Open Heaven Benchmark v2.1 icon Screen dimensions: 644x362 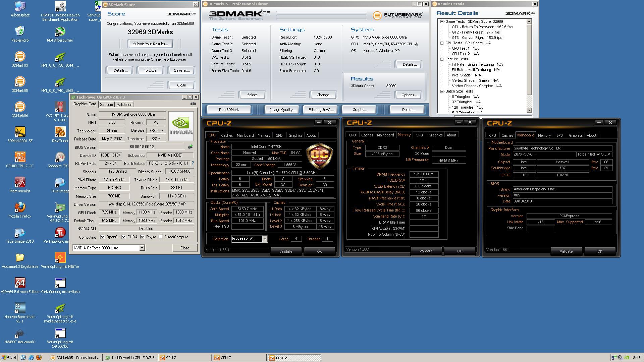pyautogui.click(x=20, y=312)
